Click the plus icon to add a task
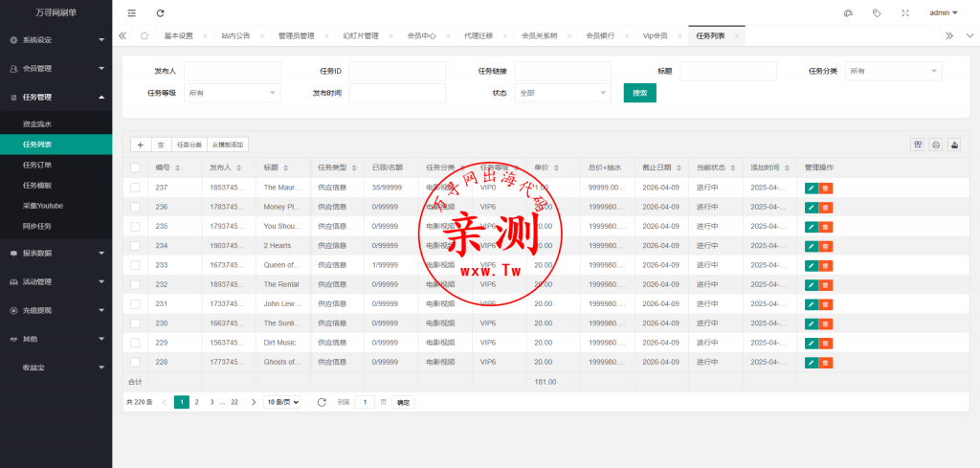 [x=141, y=145]
